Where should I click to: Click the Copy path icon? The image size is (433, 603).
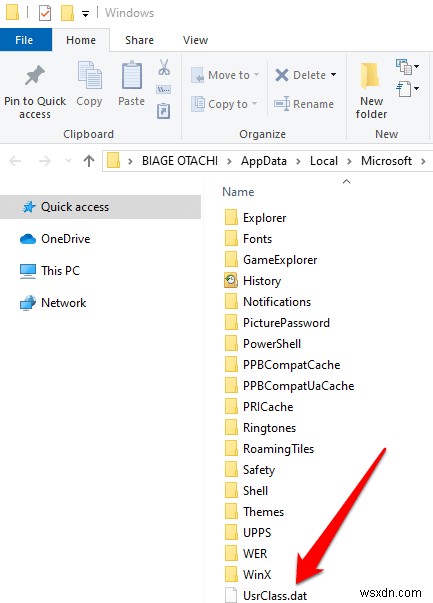164,90
